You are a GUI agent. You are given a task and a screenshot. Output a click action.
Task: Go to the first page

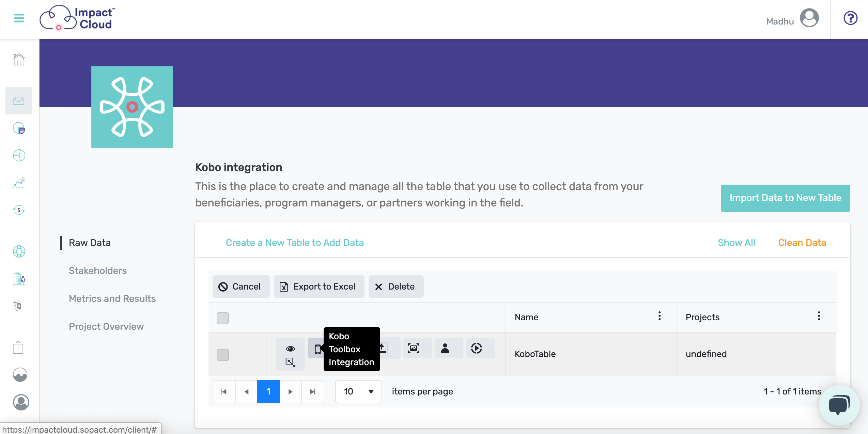coord(224,391)
